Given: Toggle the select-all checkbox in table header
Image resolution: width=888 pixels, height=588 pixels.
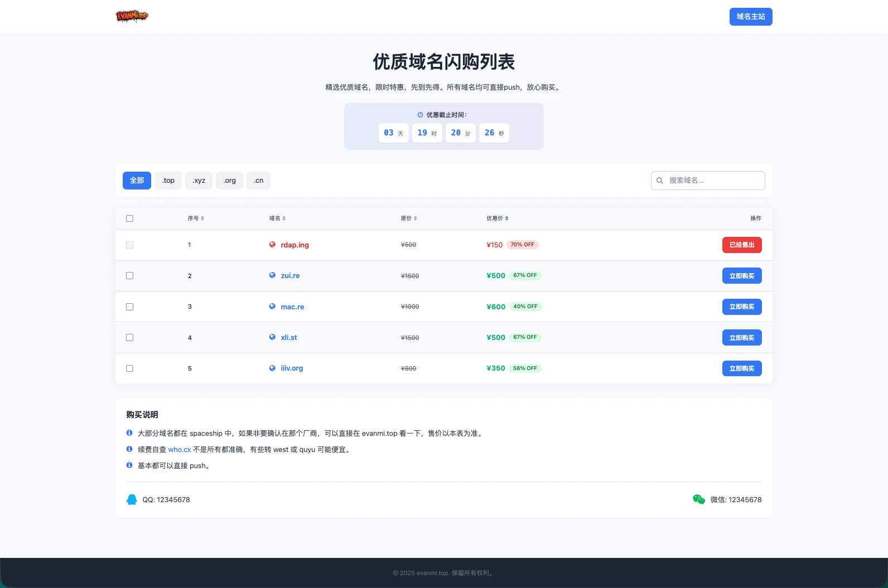Looking at the screenshot, I should 130,218.
